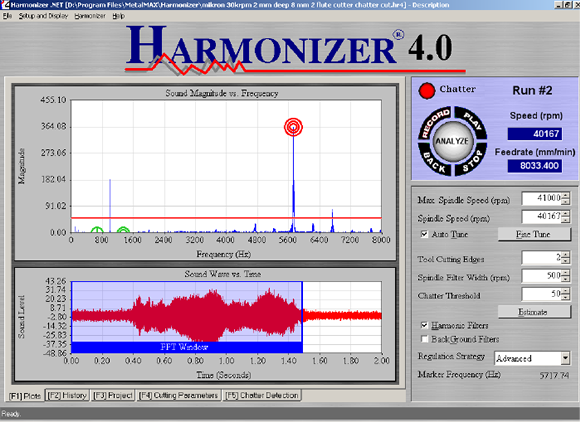The height and width of the screenshot is (422, 580).
Task: Toggle the Auto Tune checkbox
Action: 424,234
